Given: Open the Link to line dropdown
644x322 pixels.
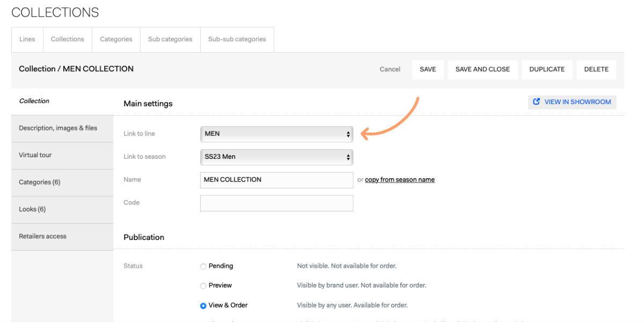Looking at the screenshot, I should coord(276,134).
